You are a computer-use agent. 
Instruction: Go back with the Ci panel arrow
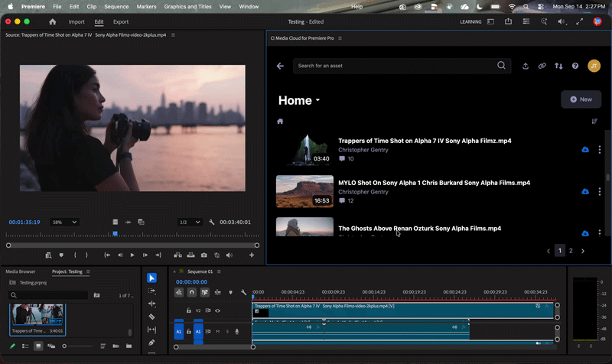pos(280,66)
